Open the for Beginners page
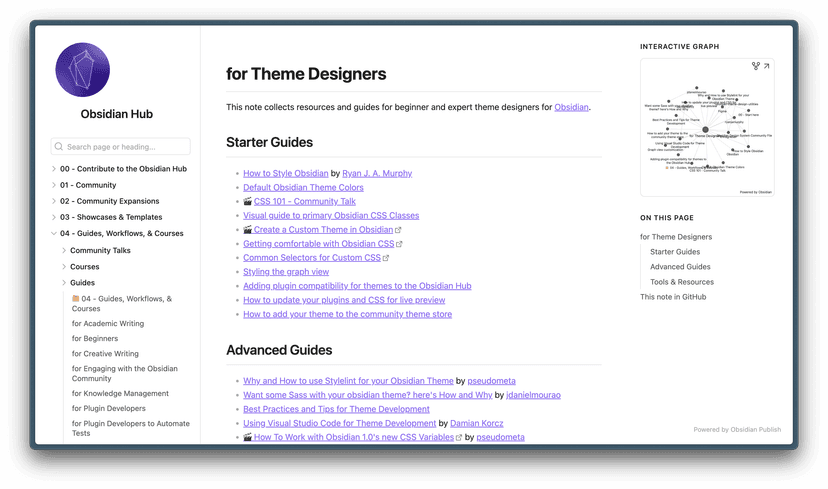Viewport: 828px width, 489px height. (95, 339)
